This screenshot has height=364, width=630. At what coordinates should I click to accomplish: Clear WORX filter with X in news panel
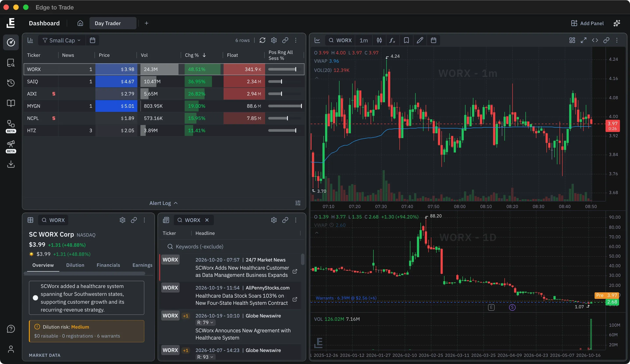coord(207,220)
